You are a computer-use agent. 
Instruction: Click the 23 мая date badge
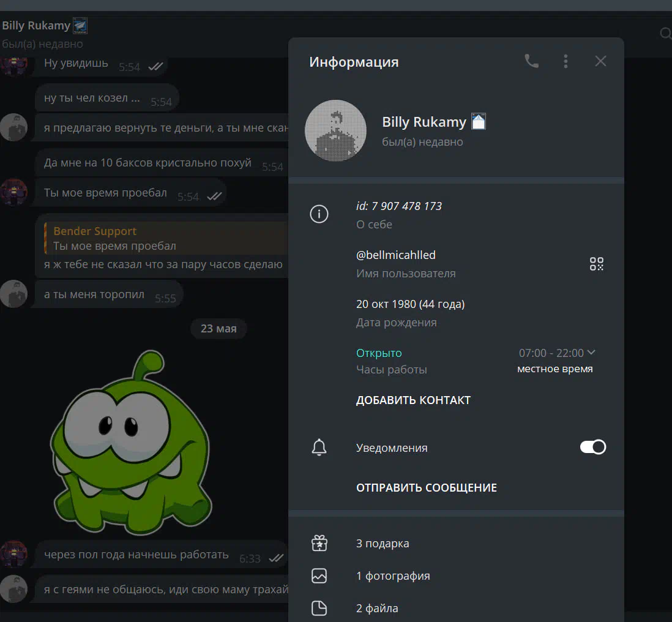click(x=218, y=329)
